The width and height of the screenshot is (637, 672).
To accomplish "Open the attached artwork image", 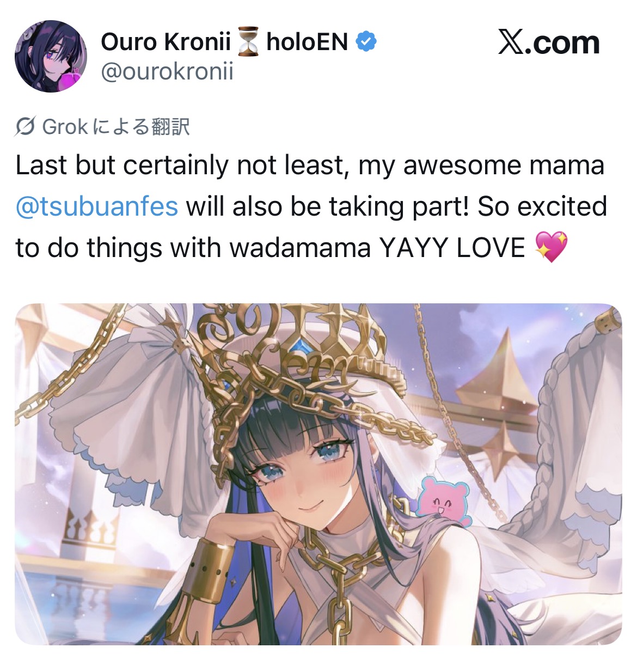I will (318, 474).
